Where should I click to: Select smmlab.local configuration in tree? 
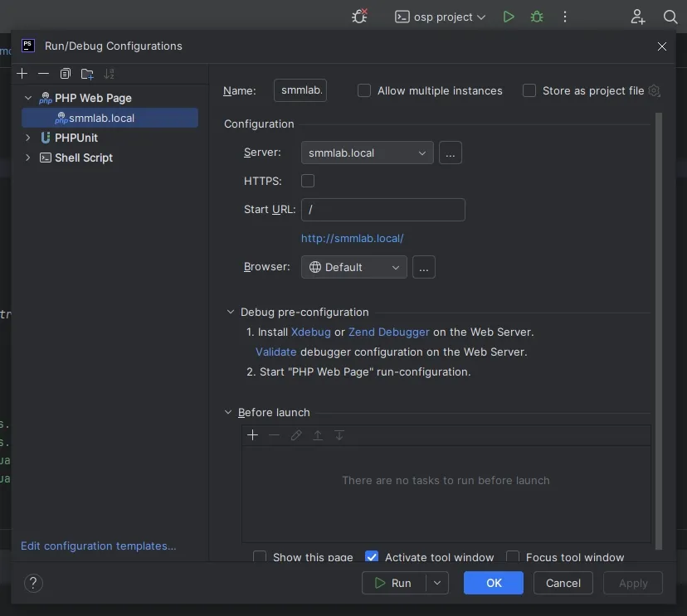click(110, 118)
